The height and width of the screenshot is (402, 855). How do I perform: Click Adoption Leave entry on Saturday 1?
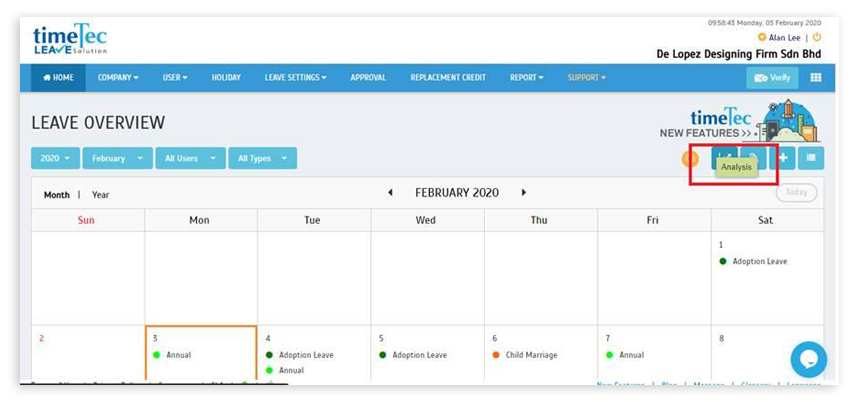click(754, 261)
